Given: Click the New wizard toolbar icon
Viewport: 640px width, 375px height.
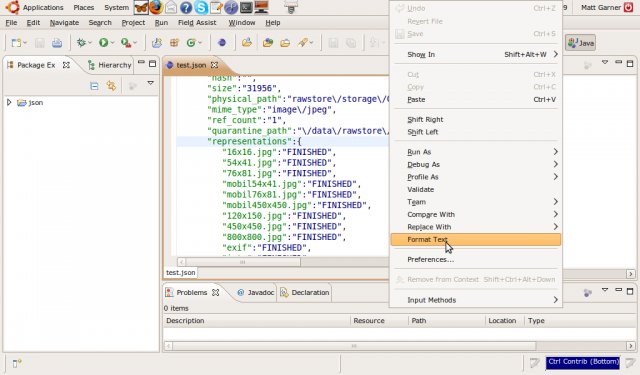Looking at the screenshot, I should coord(16,42).
